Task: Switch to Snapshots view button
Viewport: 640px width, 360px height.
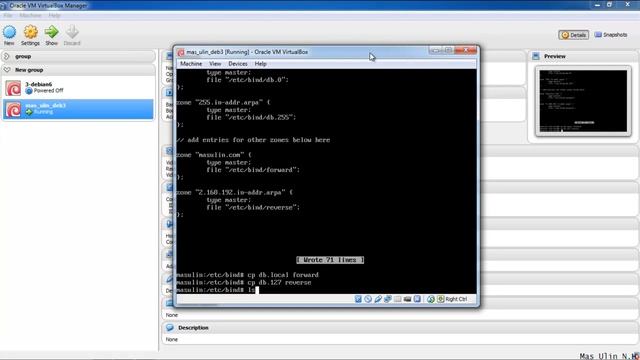Action: point(611,35)
